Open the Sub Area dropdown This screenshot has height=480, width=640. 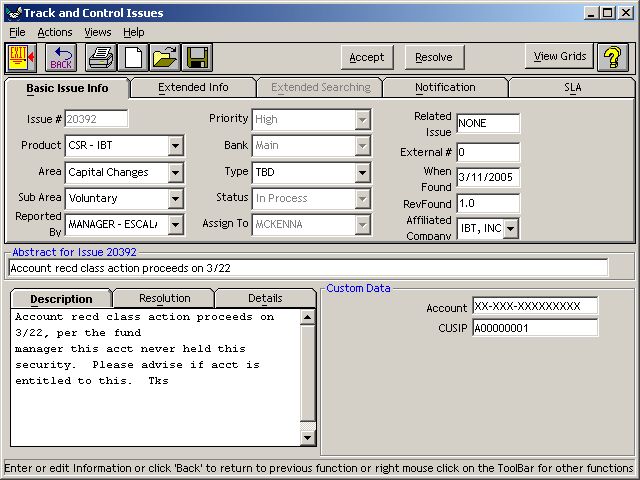[175, 198]
